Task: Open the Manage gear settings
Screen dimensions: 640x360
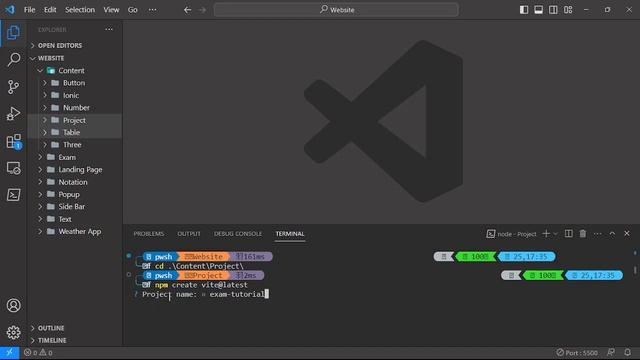Action: [x=13, y=332]
